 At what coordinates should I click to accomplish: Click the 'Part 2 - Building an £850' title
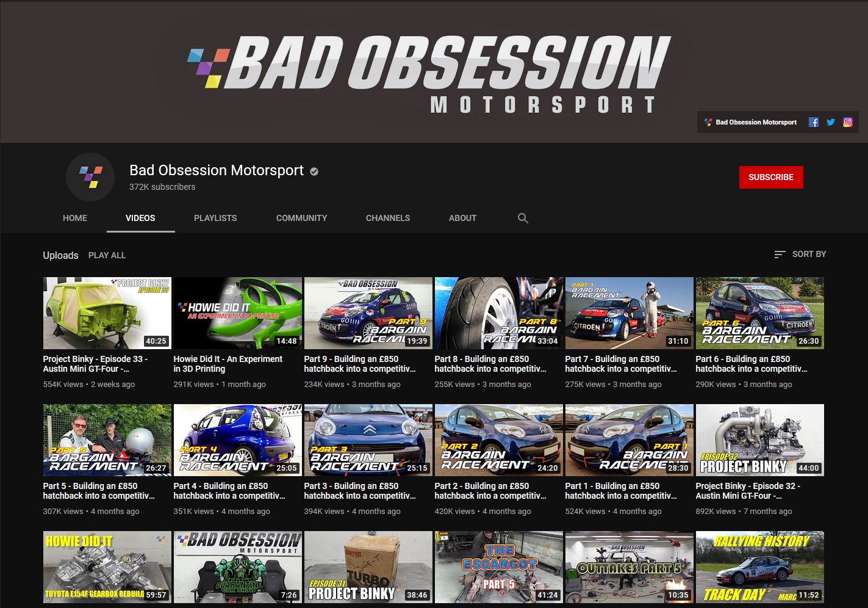tap(490, 491)
